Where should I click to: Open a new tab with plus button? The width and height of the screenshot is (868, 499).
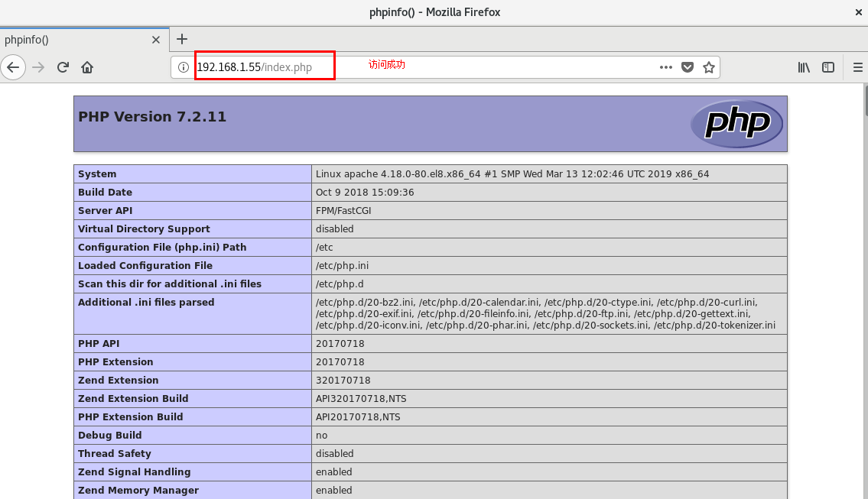[x=181, y=39]
